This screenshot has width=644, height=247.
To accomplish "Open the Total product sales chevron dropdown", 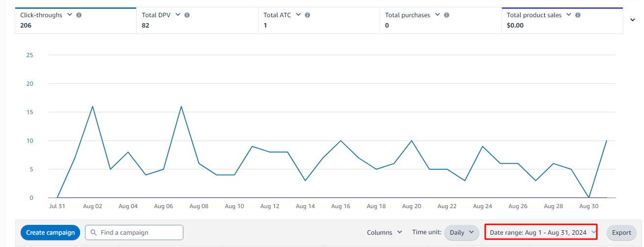I will pos(568,15).
